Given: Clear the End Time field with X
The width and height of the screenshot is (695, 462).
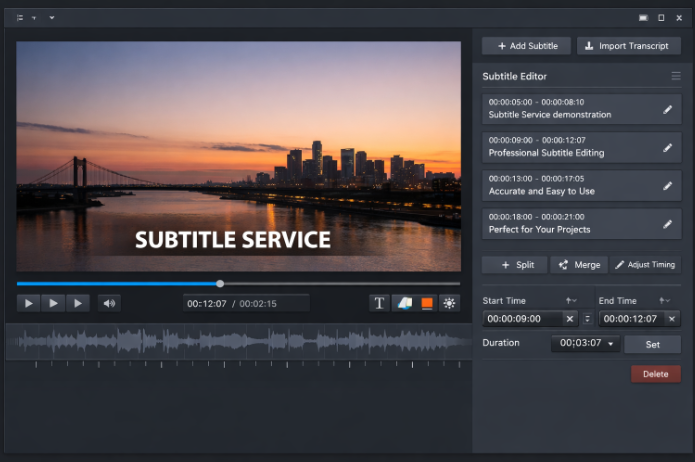Looking at the screenshot, I should 670,319.
